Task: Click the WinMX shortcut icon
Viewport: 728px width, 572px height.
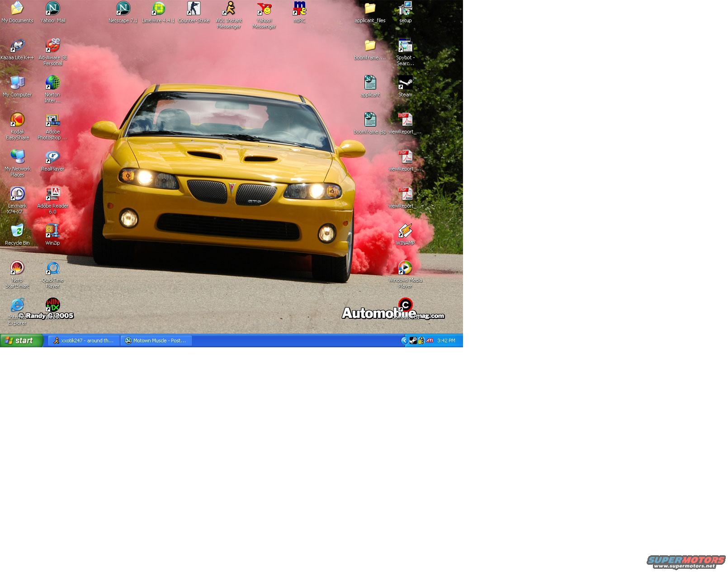Action: tap(52, 309)
